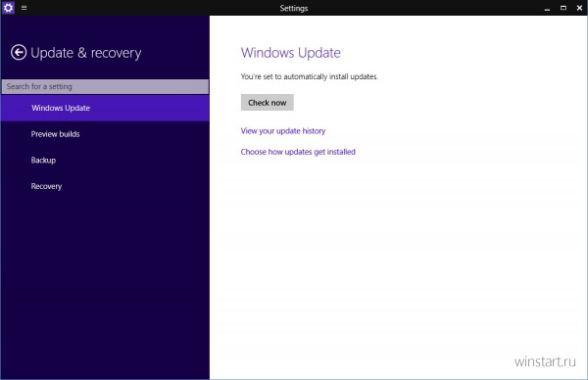This screenshot has width=588, height=380.
Task: Close the Settings window
Action: (x=579, y=8)
